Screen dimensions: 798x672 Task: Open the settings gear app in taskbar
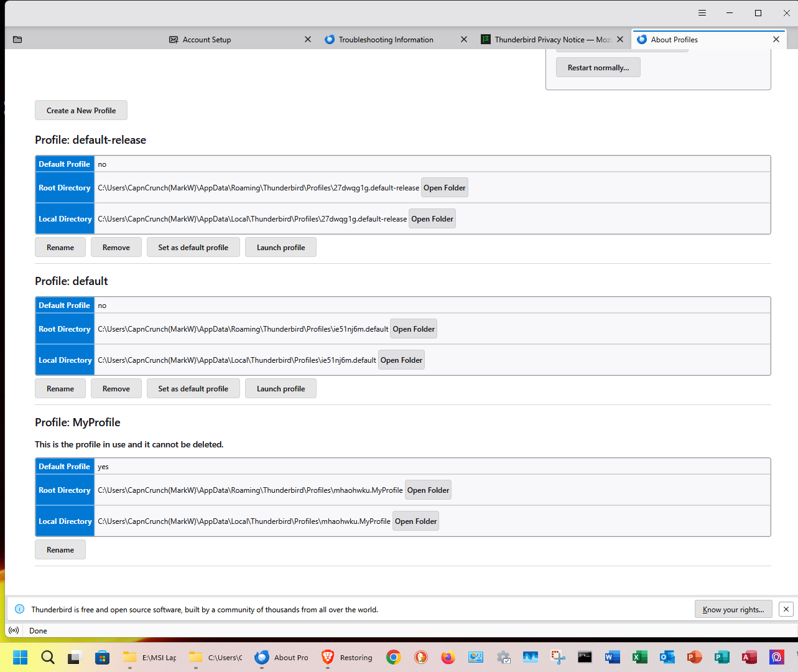coord(503,657)
